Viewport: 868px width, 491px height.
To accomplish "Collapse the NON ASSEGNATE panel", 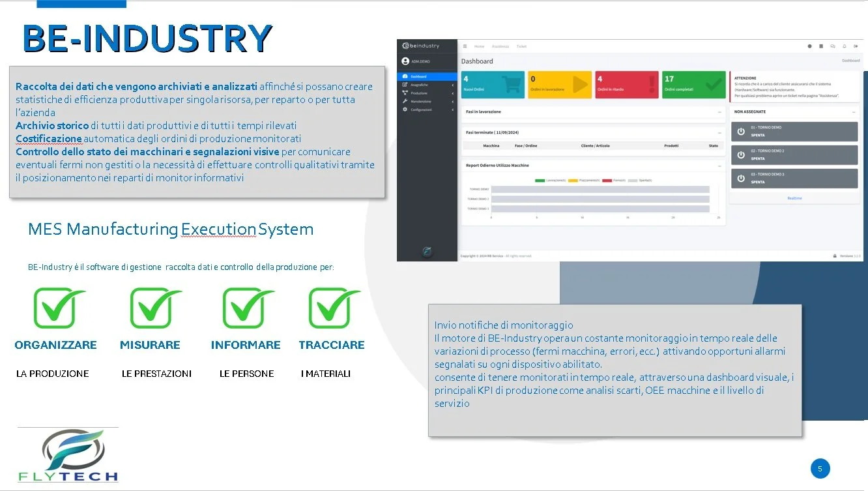I will click(854, 112).
